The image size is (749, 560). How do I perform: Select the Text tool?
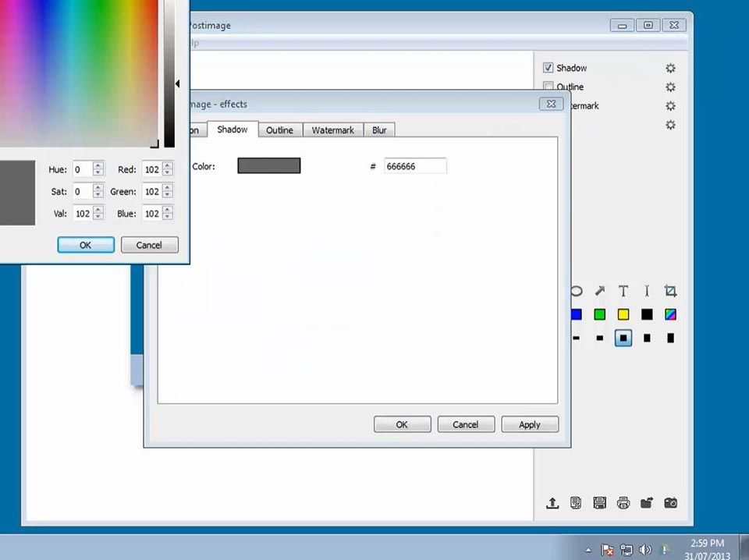(623, 291)
